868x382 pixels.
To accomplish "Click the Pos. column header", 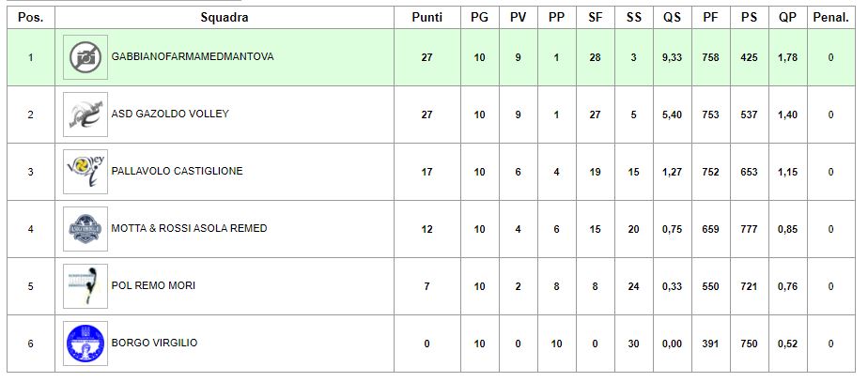I will (31, 18).
